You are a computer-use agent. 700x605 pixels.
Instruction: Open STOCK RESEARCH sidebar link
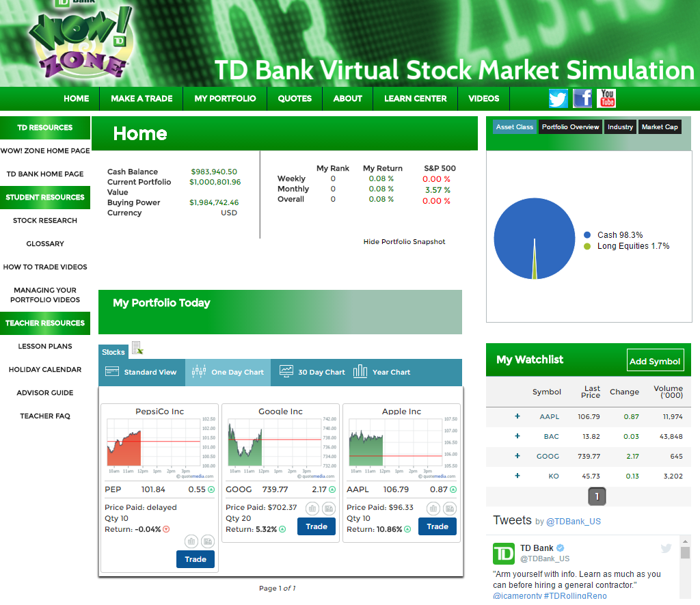coord(45,221)
